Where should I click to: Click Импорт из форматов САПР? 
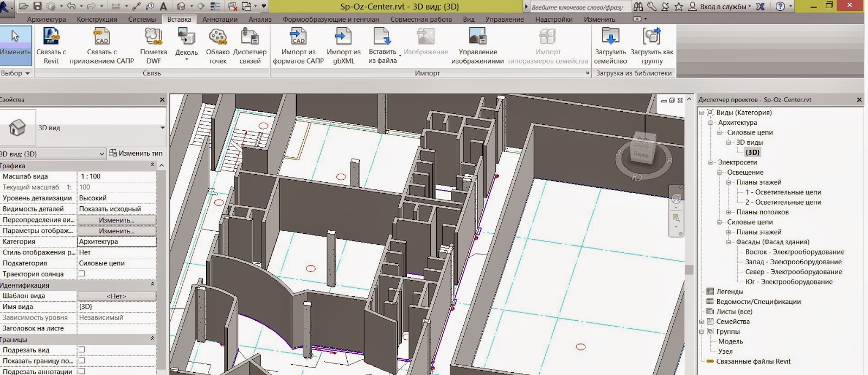(x=298, y=46)
